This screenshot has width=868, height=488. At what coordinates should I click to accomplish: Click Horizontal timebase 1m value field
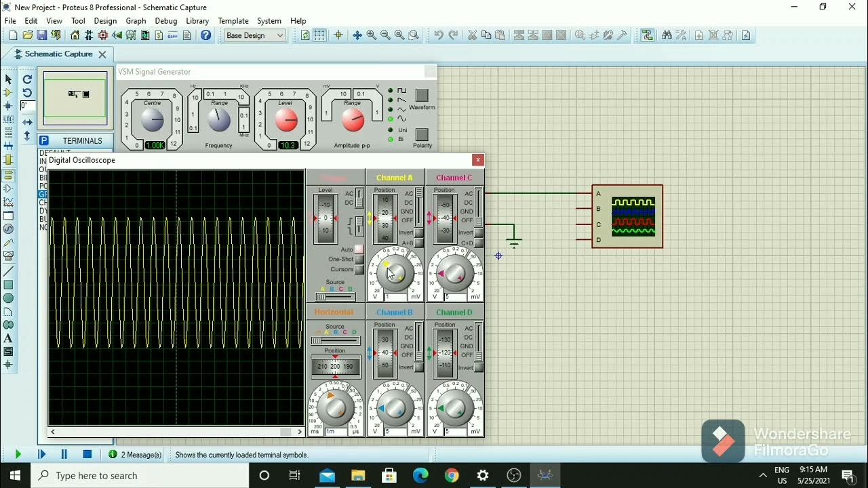[337, 431]
